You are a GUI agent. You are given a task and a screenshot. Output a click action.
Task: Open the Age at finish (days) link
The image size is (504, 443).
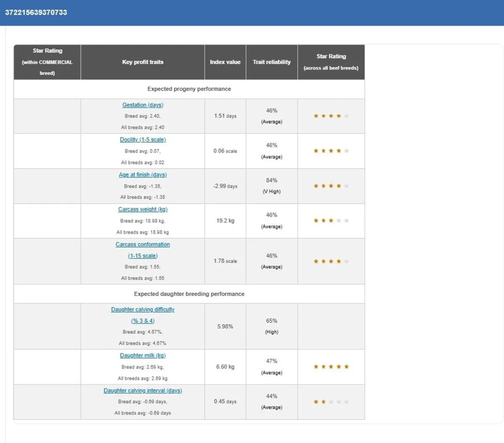143,175
